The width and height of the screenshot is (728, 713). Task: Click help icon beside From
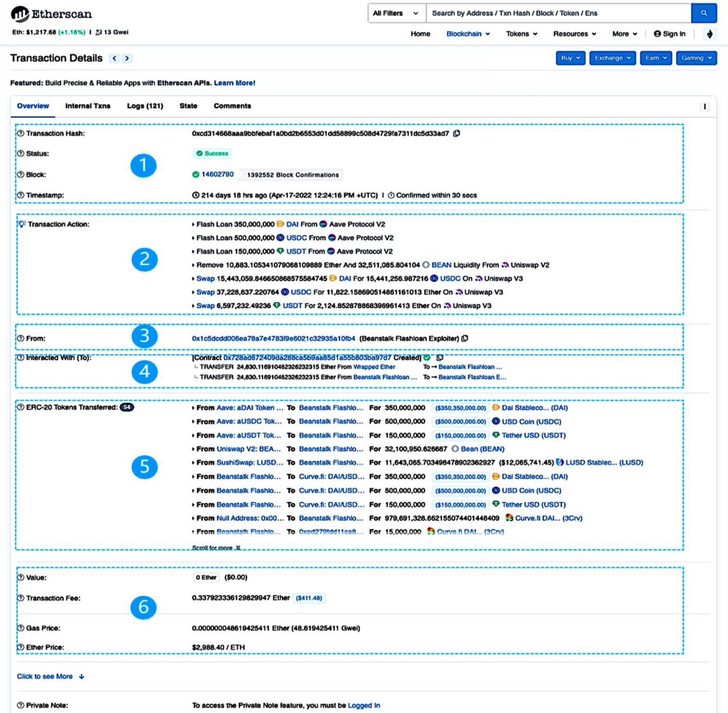(x=21, y=338)
